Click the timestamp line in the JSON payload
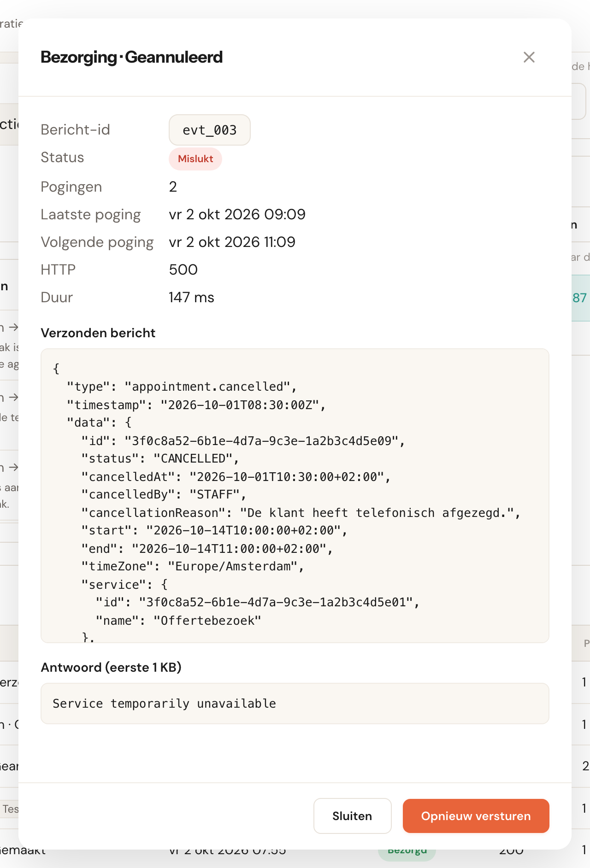590x868 pixels. click(196, 405)
